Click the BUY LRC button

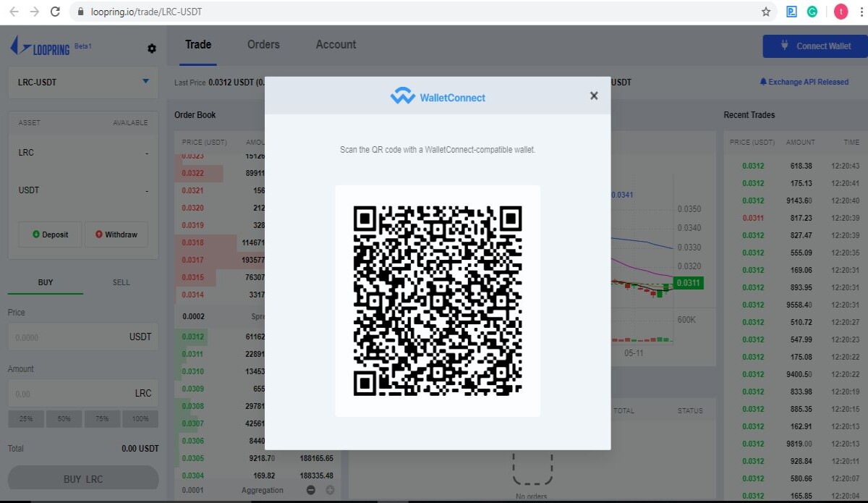pyautogui.click(x=83, y=479)
